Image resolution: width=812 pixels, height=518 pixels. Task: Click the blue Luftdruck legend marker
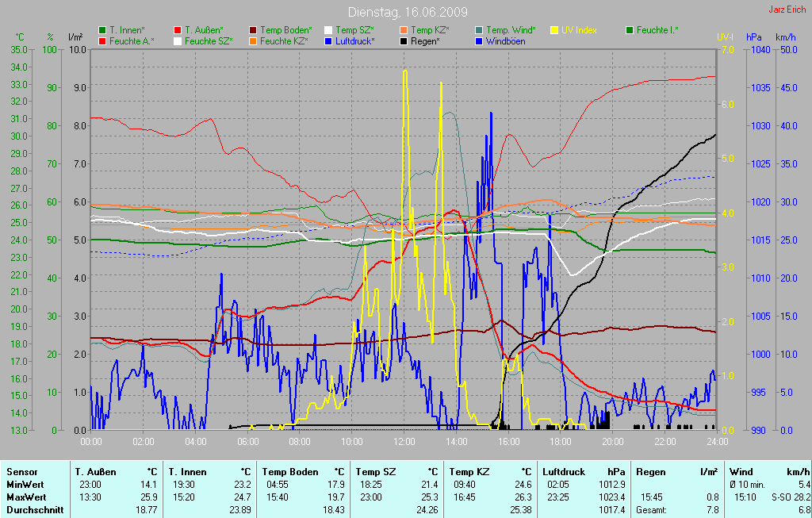pyautogui.click(x=328, y=40)
